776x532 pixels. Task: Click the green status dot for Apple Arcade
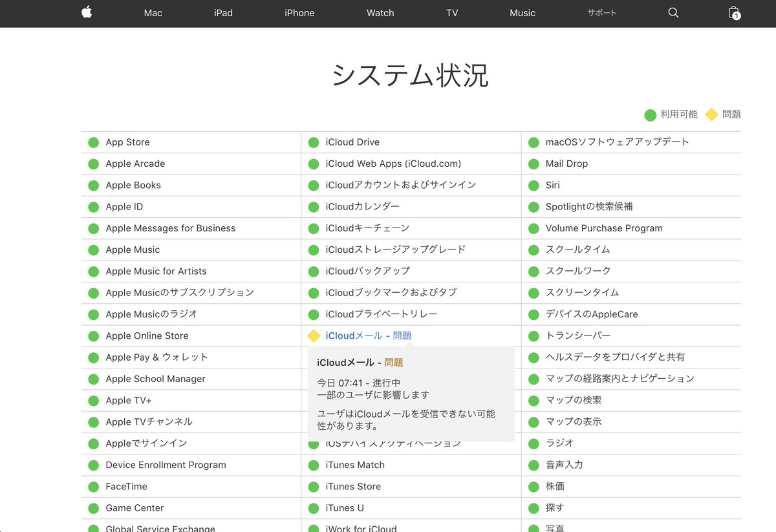click(x=94, y=164)
